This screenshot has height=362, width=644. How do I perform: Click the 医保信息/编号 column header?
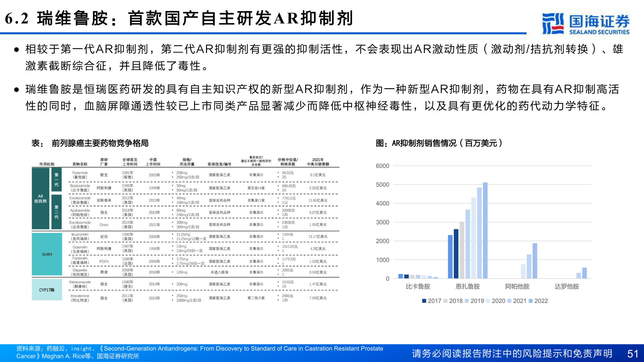point(219,164)
